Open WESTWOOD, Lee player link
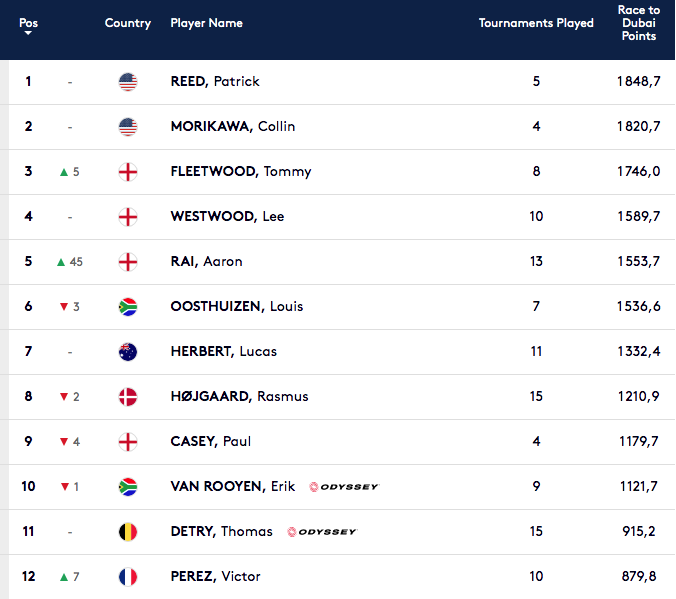Screen dimensions: 676x599 coord(227,216)
